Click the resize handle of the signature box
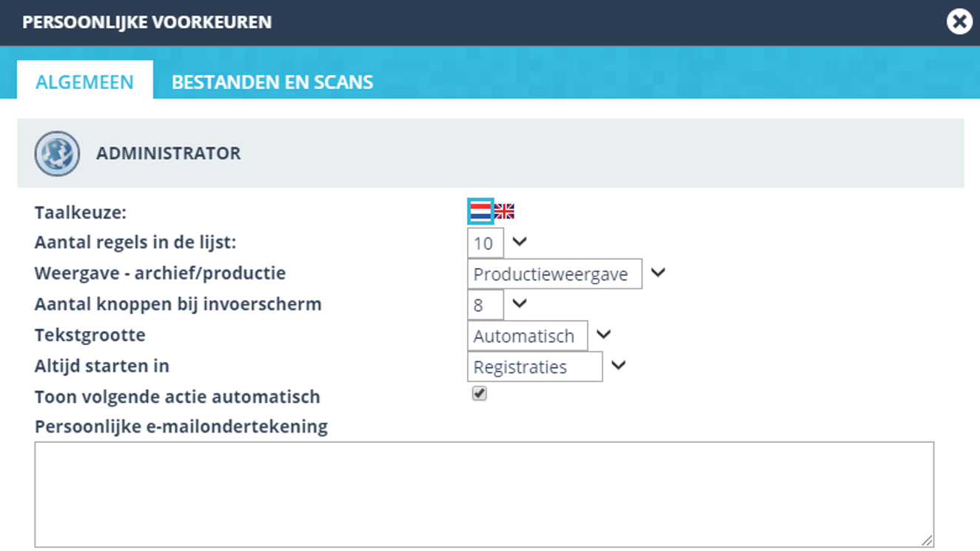 tap(927, 541)
